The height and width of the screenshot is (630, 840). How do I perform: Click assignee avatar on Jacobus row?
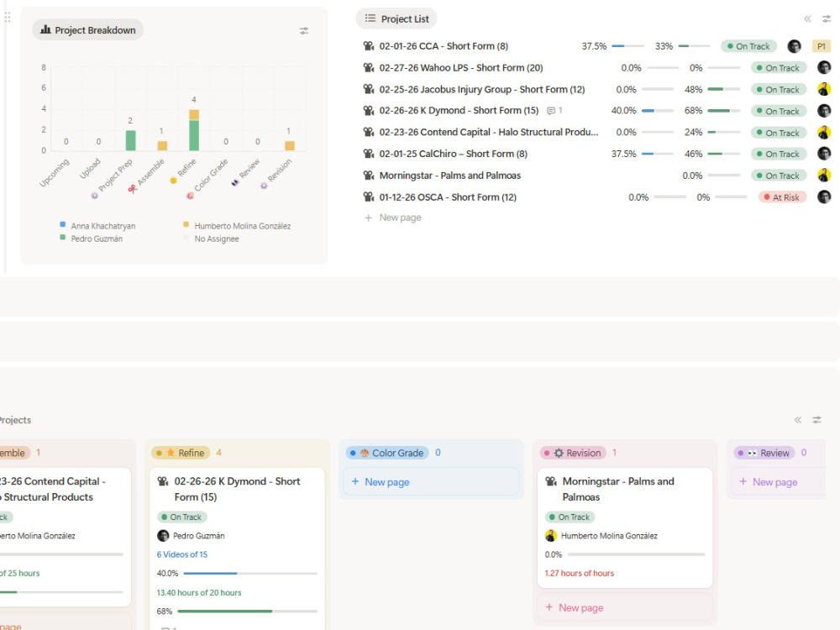coord(824,89)
